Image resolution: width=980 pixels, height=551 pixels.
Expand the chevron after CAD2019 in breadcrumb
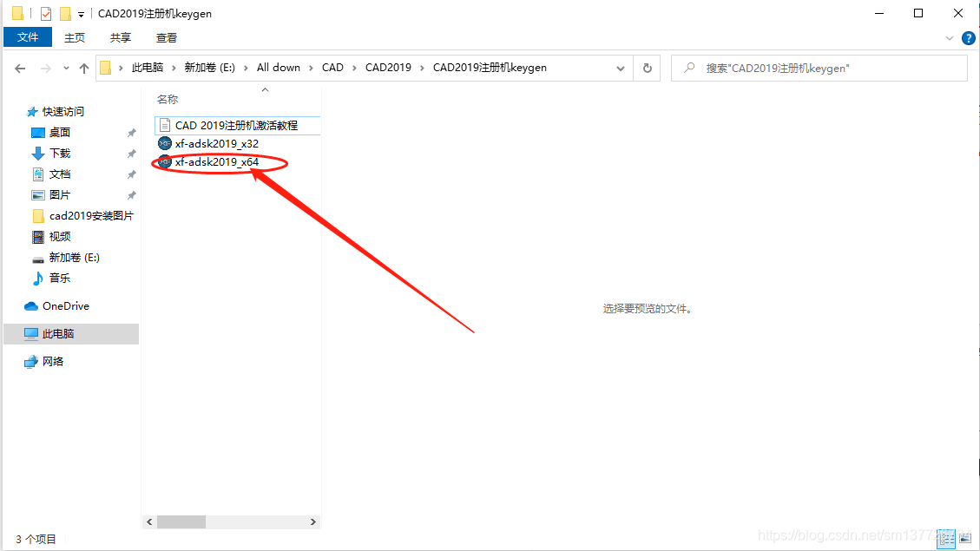(x=422, y=68)
